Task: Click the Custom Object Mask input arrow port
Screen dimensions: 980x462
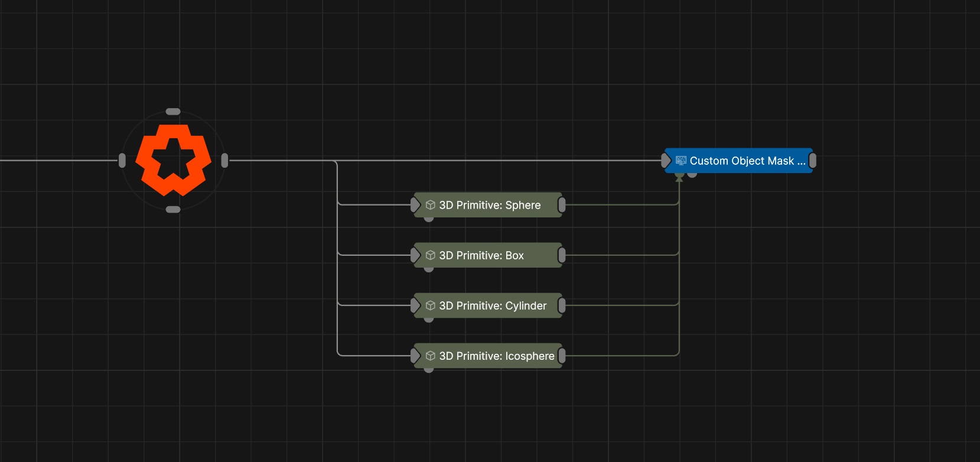Action: point(666,161)
